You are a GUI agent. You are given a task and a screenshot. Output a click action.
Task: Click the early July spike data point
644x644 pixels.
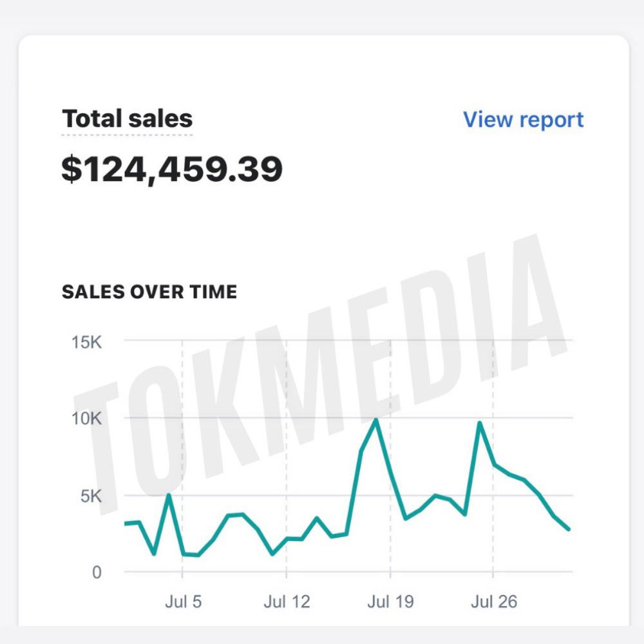pyautogui.click(x=169, y=495)
